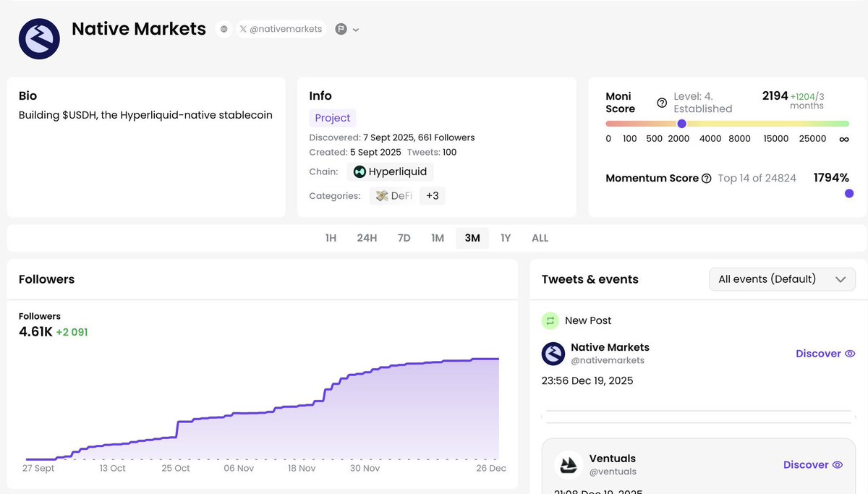Click the Moni Score gradient slider marker

click(681, 124)
